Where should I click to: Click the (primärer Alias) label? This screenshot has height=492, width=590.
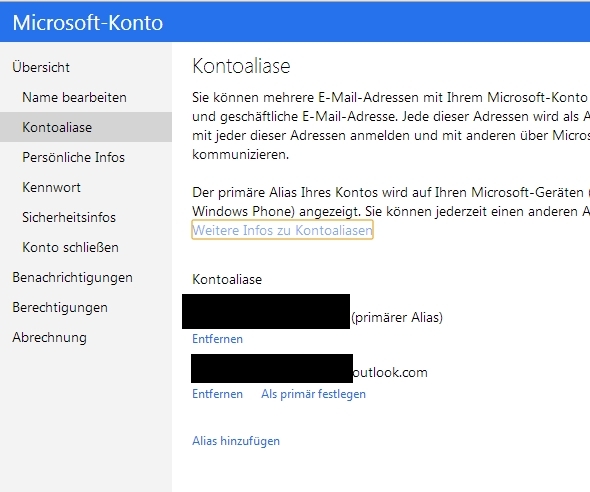(x=397, y=317)
